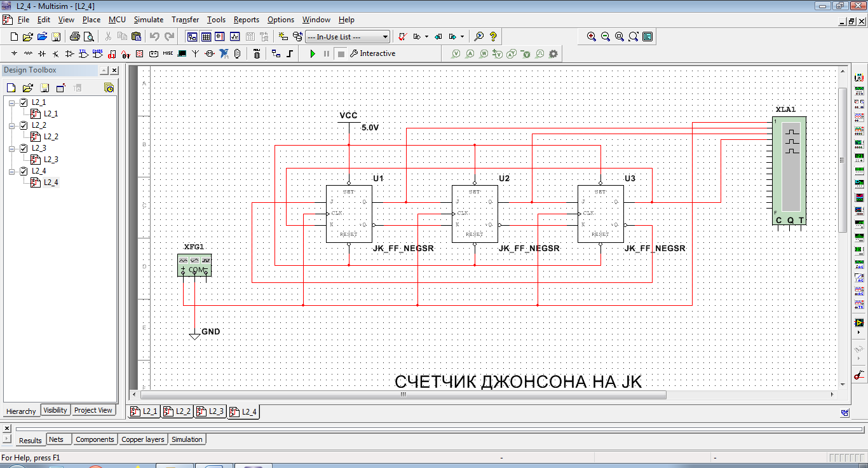
Task: Open the Grapher icon
Action: tap(234, 37)
